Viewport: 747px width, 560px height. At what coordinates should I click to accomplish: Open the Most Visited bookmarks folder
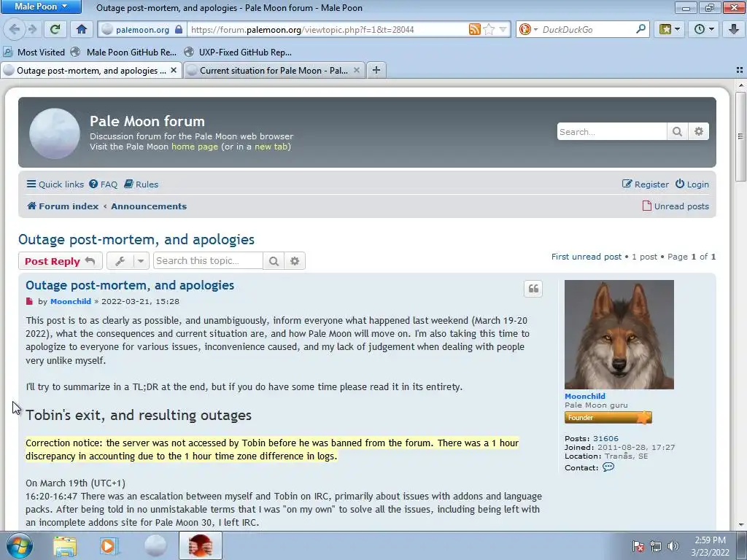34,52
